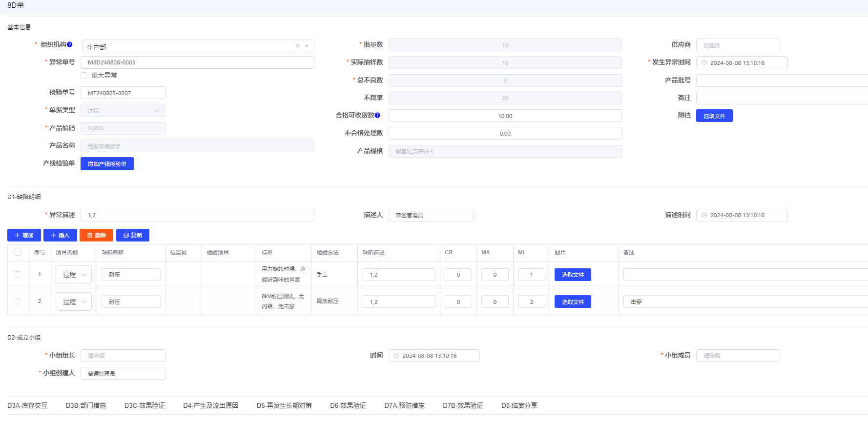Screen dimensions: 868x422
Task: Click 缺陷描述 input in row 1
Action: click(x=399, y=275)
